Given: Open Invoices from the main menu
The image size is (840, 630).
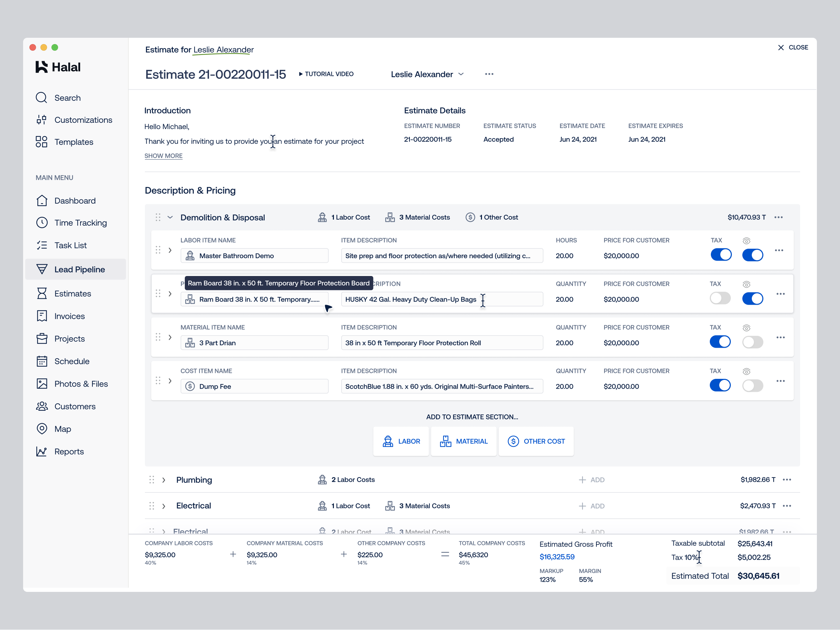Looking at the screenshot, I should 70,316.
